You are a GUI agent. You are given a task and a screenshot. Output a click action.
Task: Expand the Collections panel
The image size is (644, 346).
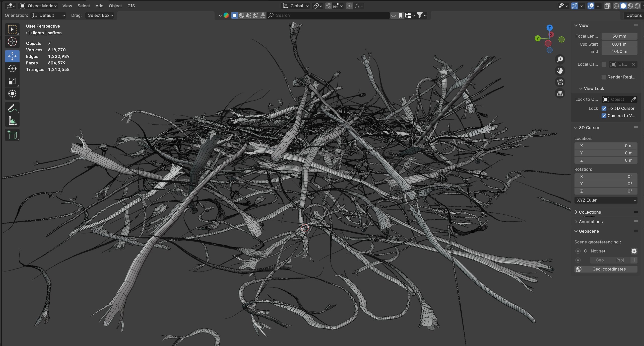(x=590, y=212)
